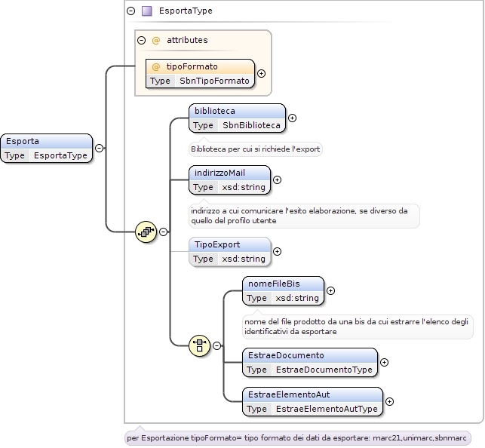Collapse the EsportaType container
Viewport: 485px width, 448px height.
coord(130,11)
